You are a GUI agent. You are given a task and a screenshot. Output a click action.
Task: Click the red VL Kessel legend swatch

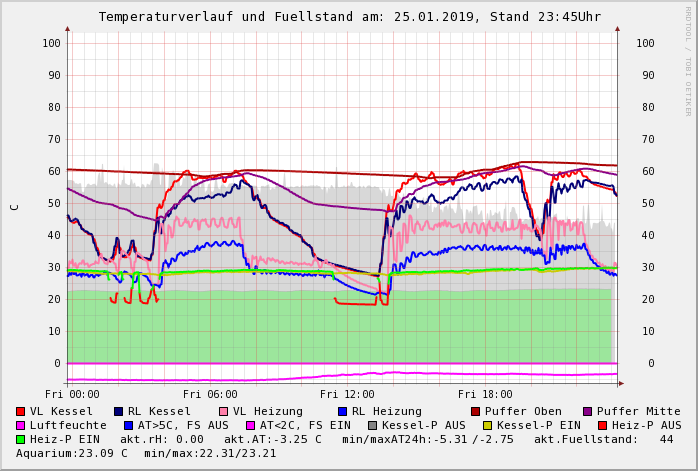pyautogui.click(x=21, y=411)
